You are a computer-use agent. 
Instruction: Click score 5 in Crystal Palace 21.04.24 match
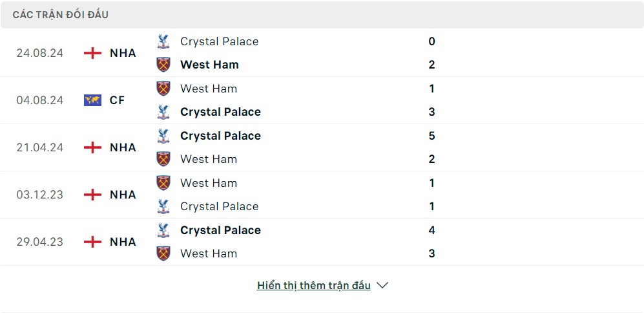431,136
